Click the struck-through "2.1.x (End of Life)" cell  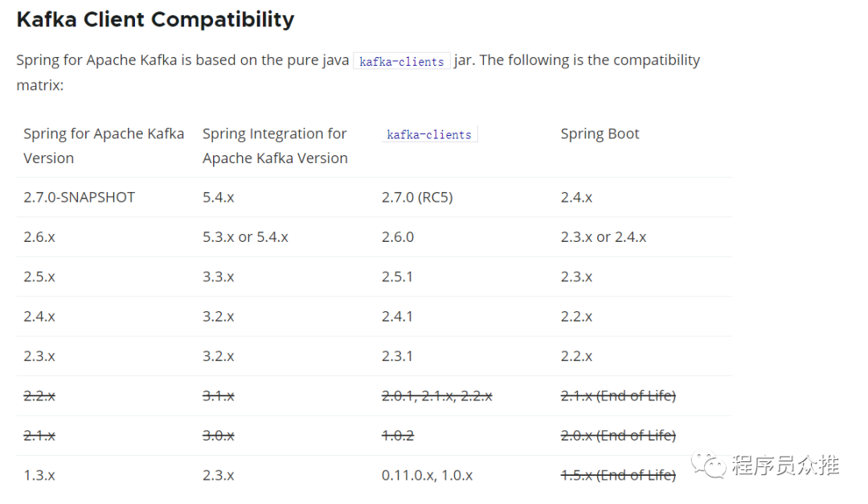coord(618,395)
